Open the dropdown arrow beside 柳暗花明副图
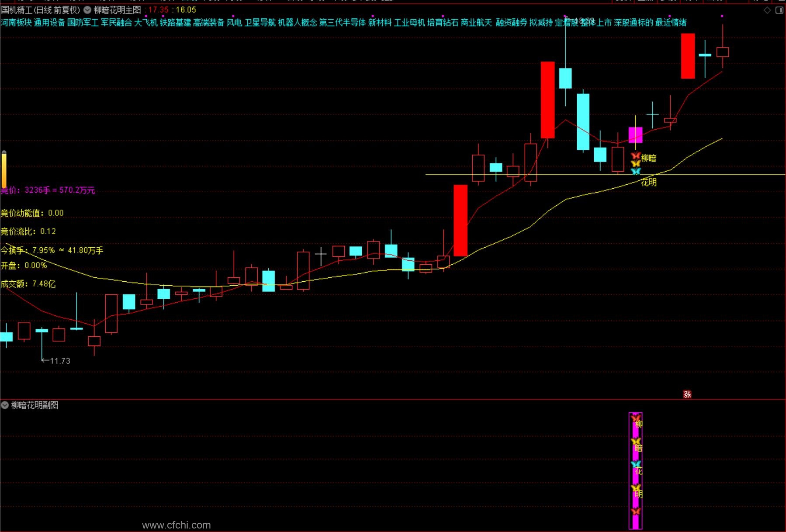 [5, 405]
